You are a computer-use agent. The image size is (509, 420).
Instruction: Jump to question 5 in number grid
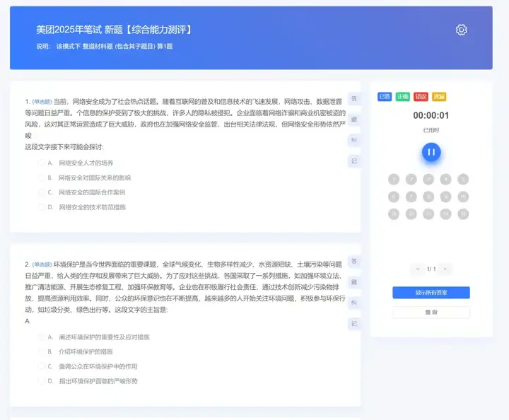pyautogui.click(x=463, y=179)
